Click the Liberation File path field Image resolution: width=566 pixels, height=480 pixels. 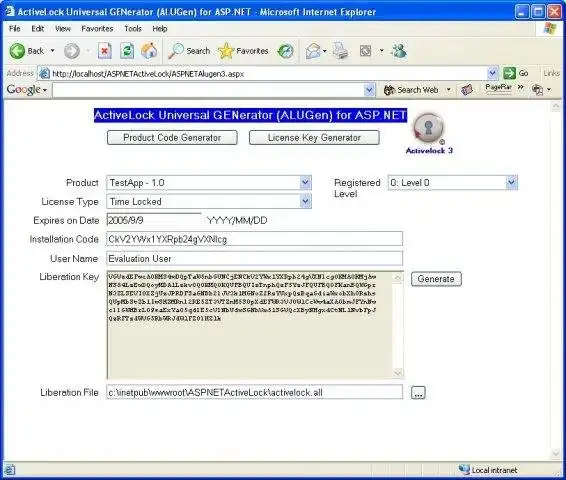pyautogui.click(x=254, y=392)
